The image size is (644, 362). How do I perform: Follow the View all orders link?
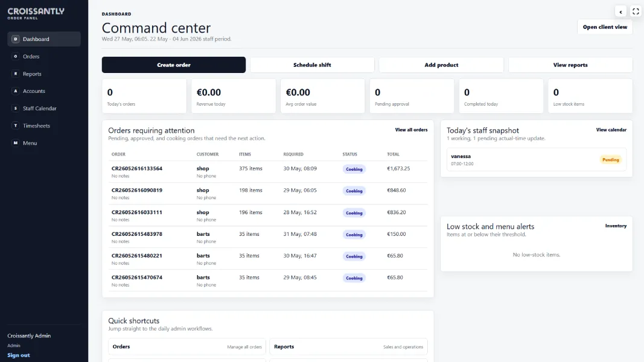(411, 130)
